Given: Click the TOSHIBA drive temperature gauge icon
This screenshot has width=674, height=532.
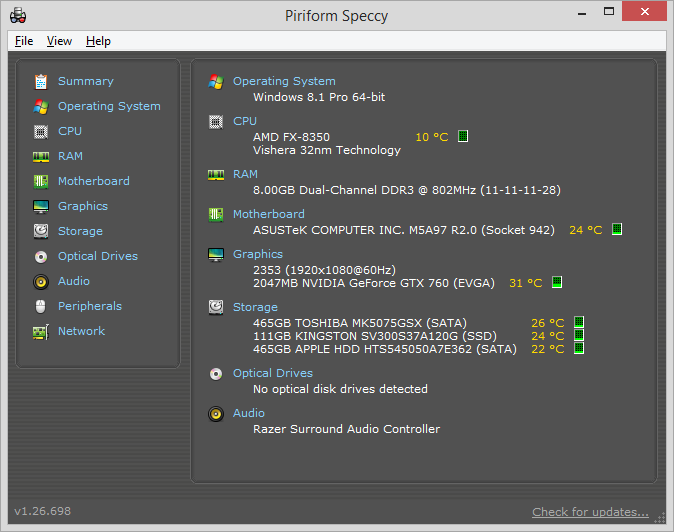Looking at the screenshot, I should [579, 322].
